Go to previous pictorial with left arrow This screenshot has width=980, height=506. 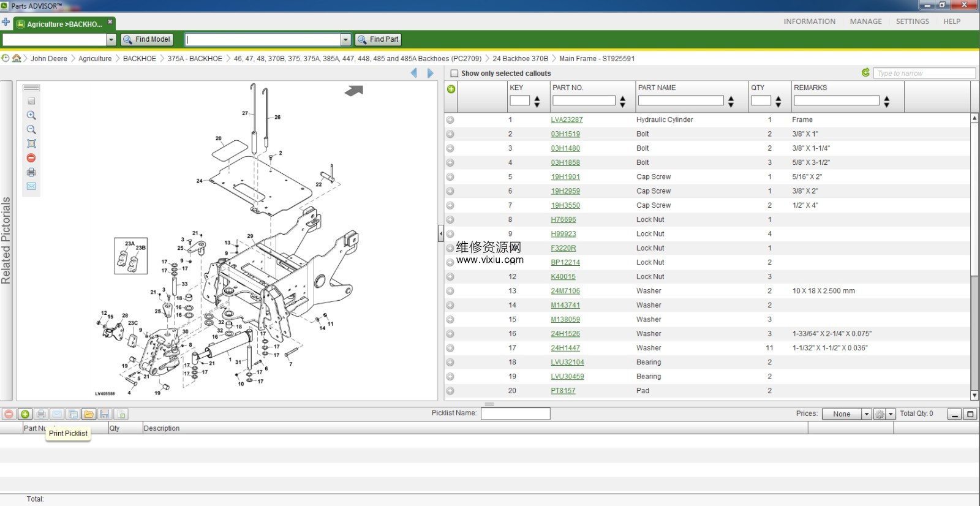click(x=414, y=73)
